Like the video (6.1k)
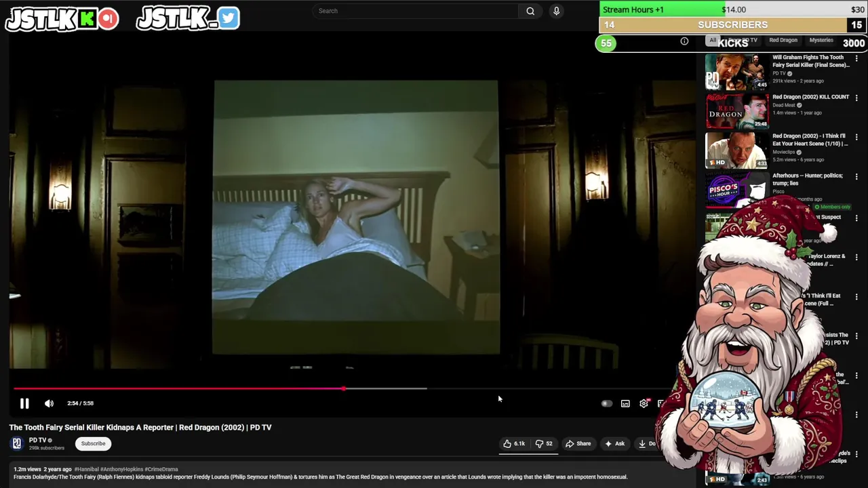The width and height of the screenshot is (868, 488). 514,443
